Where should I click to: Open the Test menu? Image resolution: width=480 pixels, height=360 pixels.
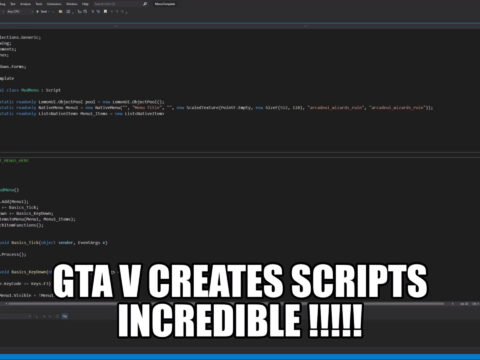pos(13,4)
